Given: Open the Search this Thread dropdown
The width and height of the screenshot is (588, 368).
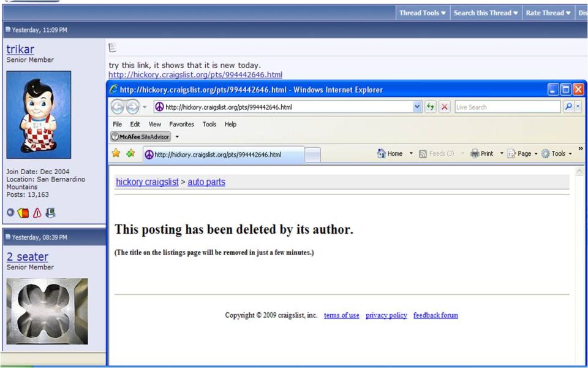Looking at the screenshot, I should 486,13.
